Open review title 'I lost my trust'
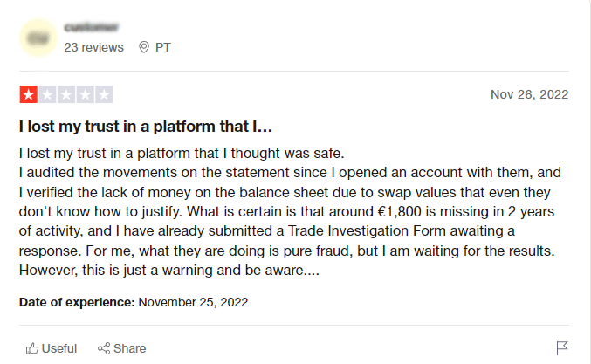This screenshot has width=591, height=364. (x=146, y=127)
